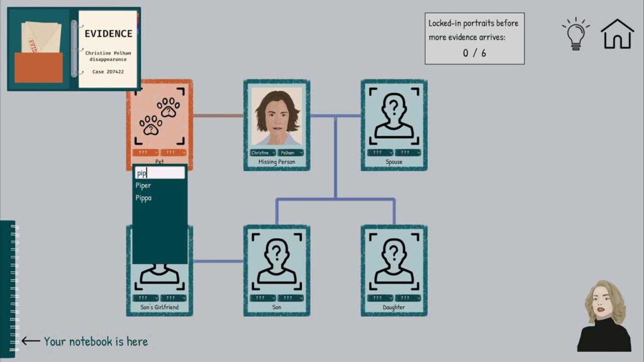
Task: Click the pet name search field
Action: (160, 173)
